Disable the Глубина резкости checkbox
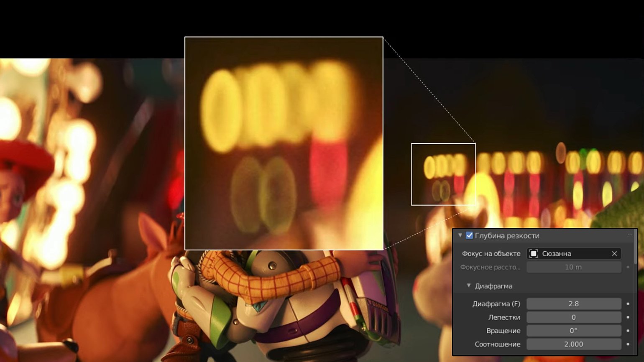Image resolution: width=644 pixels, height=362 pixels. click(x=469, y=235)
